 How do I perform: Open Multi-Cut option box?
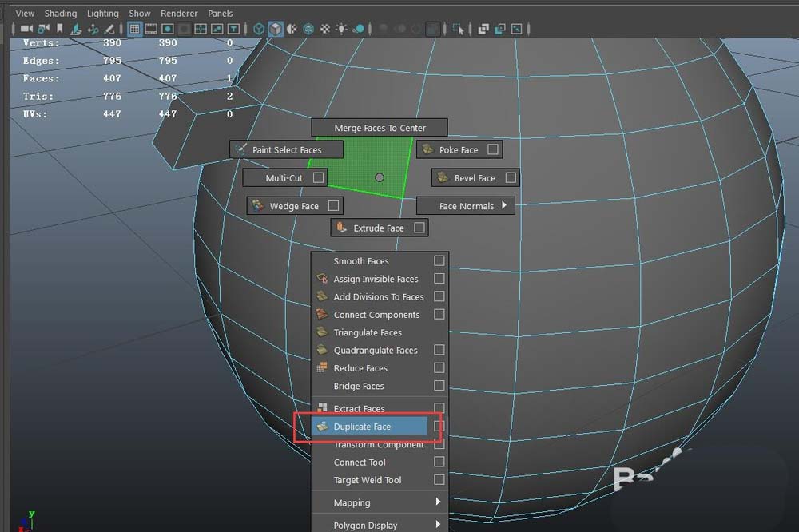coord(319,177)
